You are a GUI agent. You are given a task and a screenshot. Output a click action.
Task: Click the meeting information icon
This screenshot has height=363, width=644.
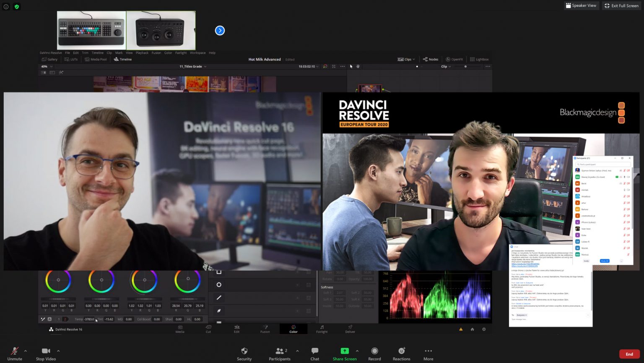point(6,7)
